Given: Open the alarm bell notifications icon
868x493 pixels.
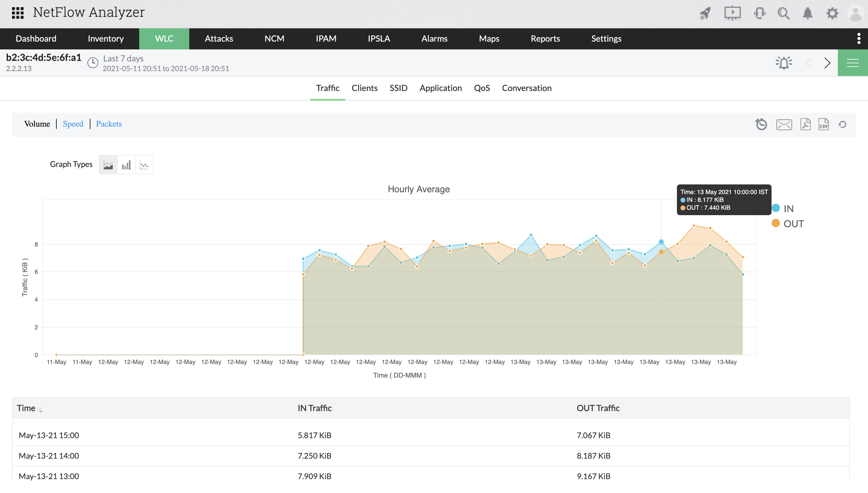Looking at the screenshot, I should click(808, 14).
